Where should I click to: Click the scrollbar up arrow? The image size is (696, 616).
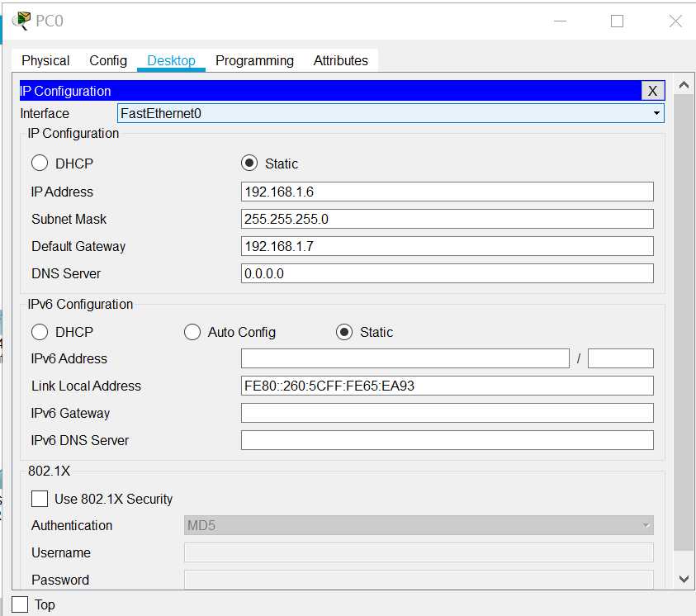(684, 84)
